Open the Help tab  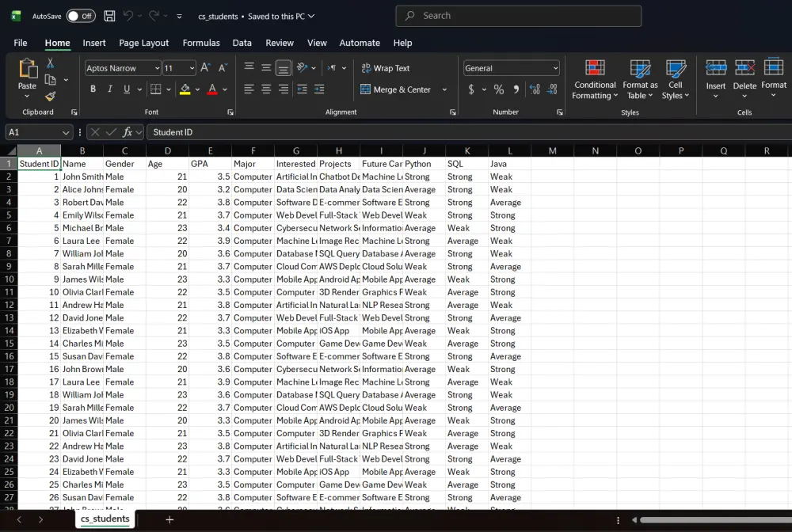pyautogui.click(x=402, y=43)
